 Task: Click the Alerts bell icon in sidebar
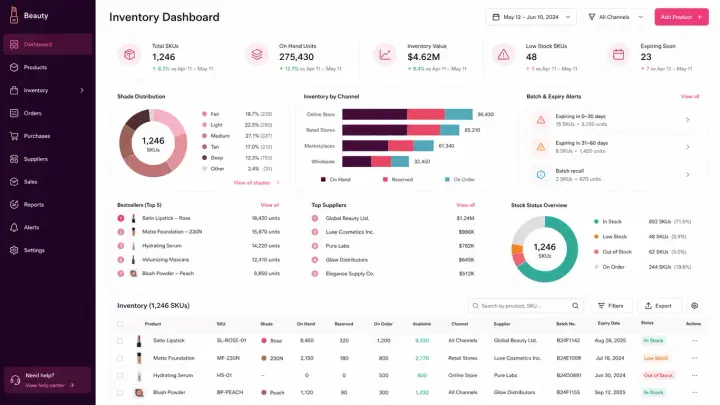[x=14, y=227]
